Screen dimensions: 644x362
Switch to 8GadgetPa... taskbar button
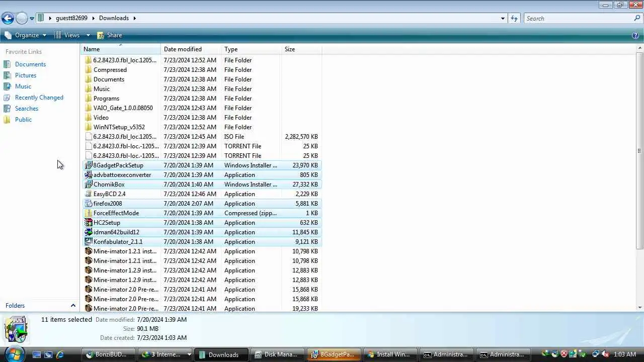pyautogui.click(x=334, y=354)
